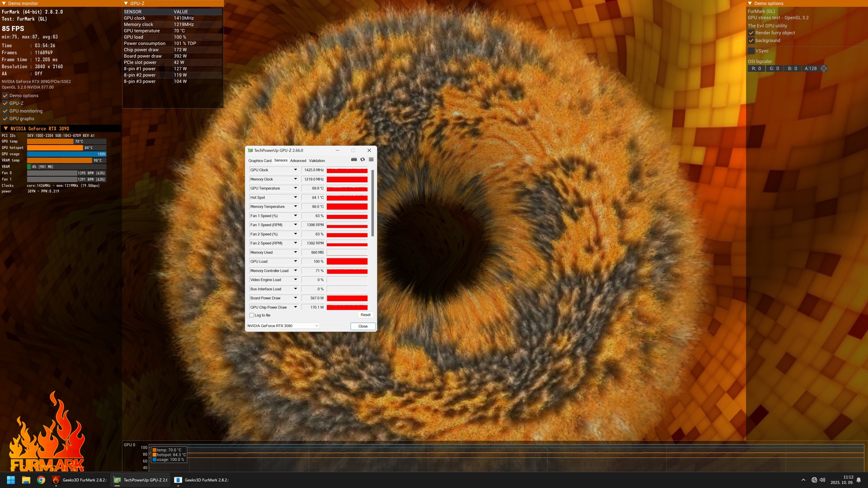Click the Reset button in GPU-Z

pos(365,315)
